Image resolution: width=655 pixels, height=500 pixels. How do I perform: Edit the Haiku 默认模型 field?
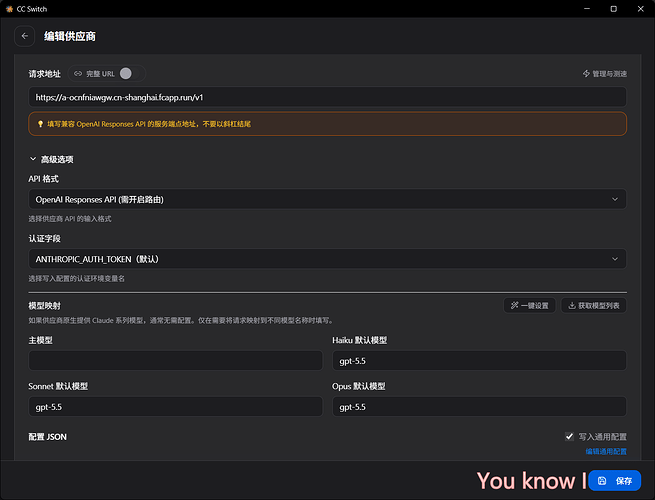tap(479, 360)
